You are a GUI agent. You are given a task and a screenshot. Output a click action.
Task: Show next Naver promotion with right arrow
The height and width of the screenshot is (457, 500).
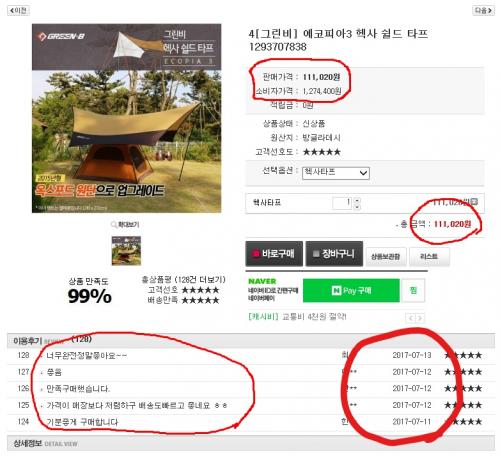click(x=420, y=318)
